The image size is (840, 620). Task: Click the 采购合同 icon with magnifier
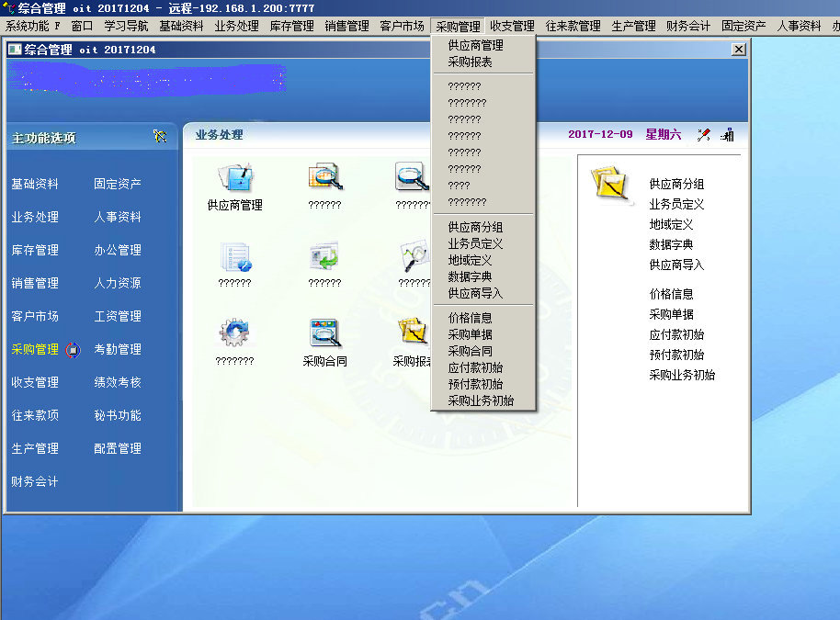[325, 333]
